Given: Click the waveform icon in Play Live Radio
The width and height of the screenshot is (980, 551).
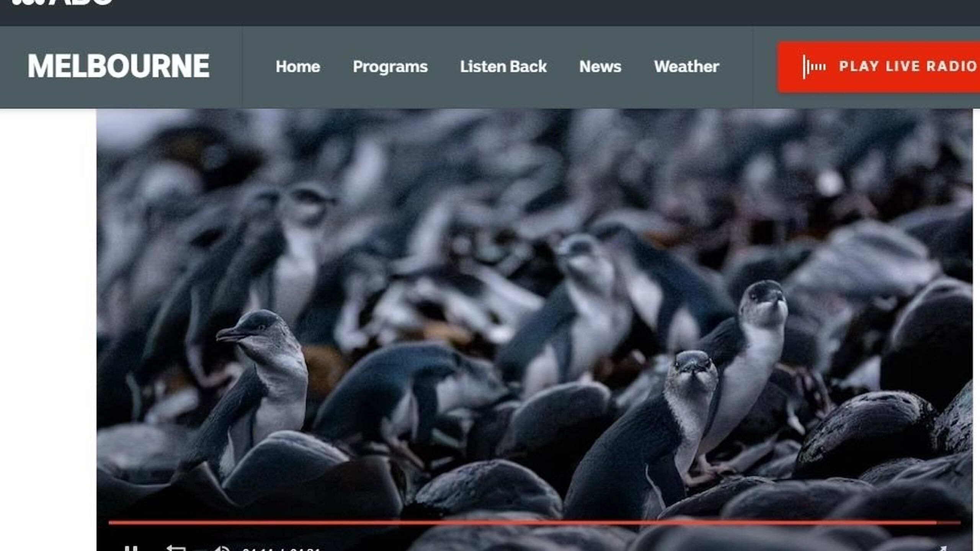Looking at the screenshot, I should (813, 67).
